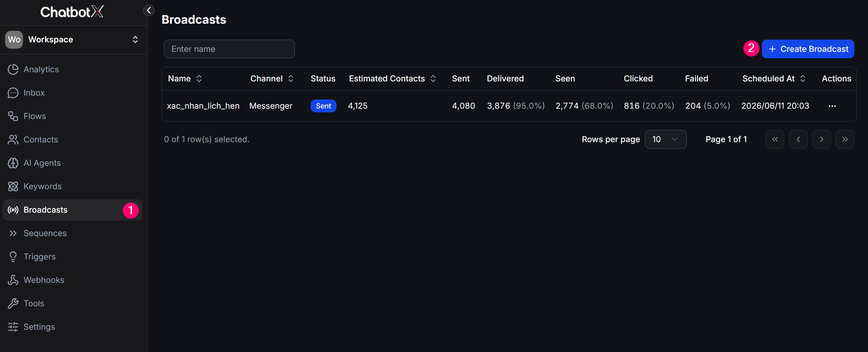Open the AI Agents section
Image resolution: width=868 pixels, height=352 pixels.
pos(72,163)
